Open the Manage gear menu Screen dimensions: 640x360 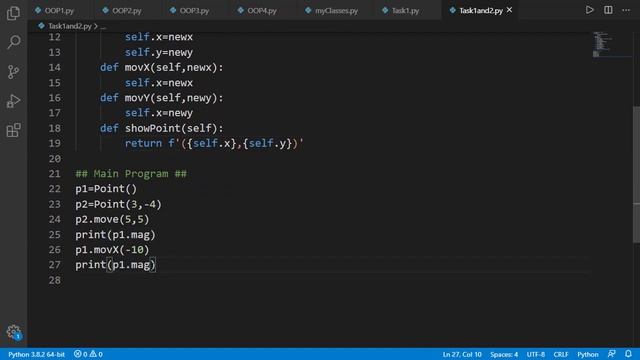coord(13,332)
